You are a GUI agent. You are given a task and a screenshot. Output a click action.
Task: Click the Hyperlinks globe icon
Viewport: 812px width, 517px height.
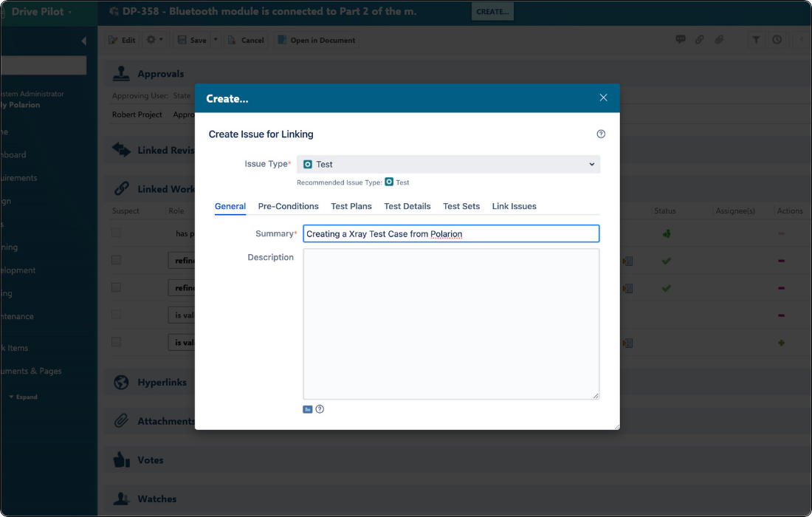coord(121,383)
